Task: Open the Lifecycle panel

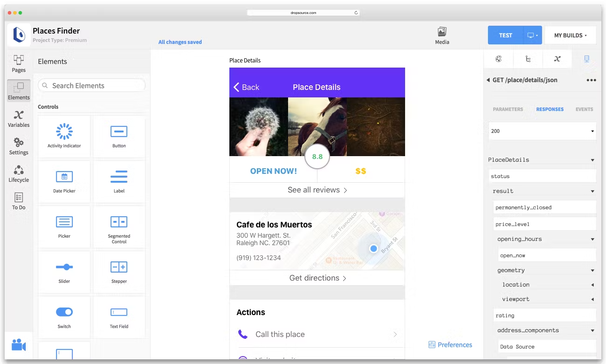Action: point(19,173)
